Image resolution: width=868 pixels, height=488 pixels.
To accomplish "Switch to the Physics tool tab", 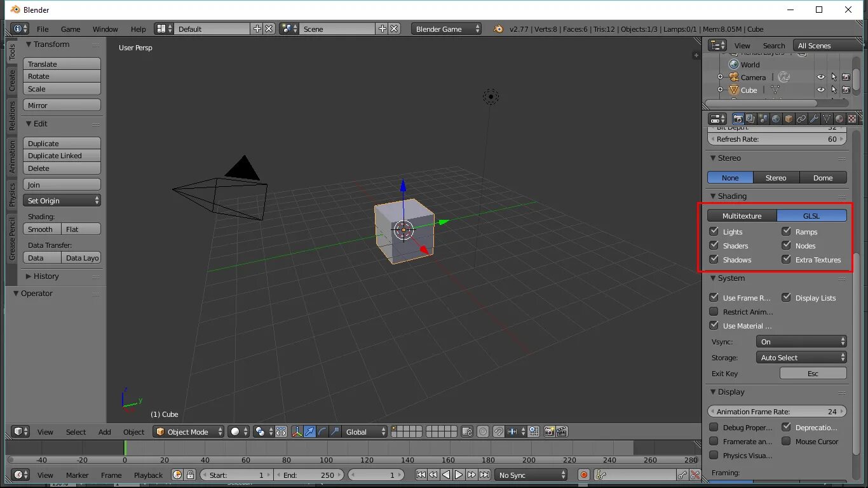I will click(11, 194).
